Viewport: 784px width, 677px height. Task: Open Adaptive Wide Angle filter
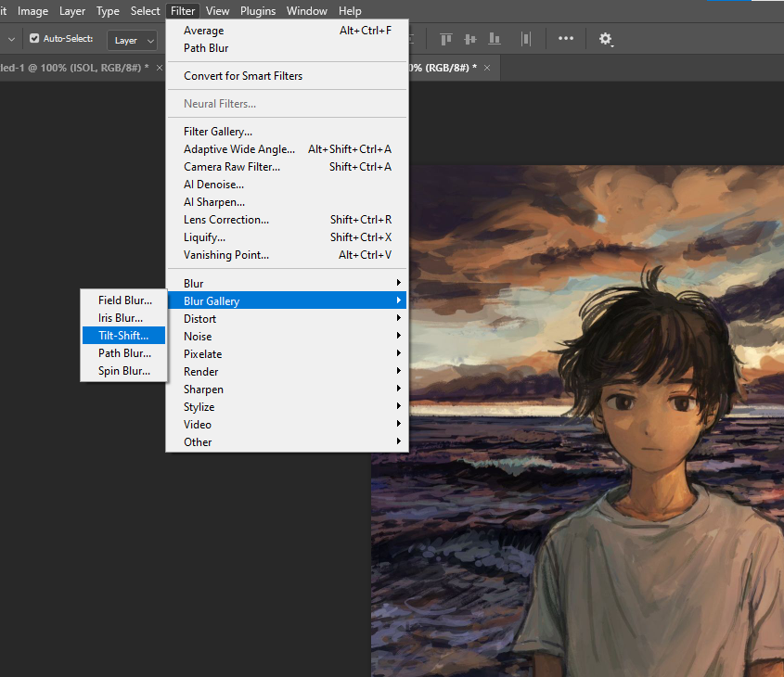click(x=287, y=149)
